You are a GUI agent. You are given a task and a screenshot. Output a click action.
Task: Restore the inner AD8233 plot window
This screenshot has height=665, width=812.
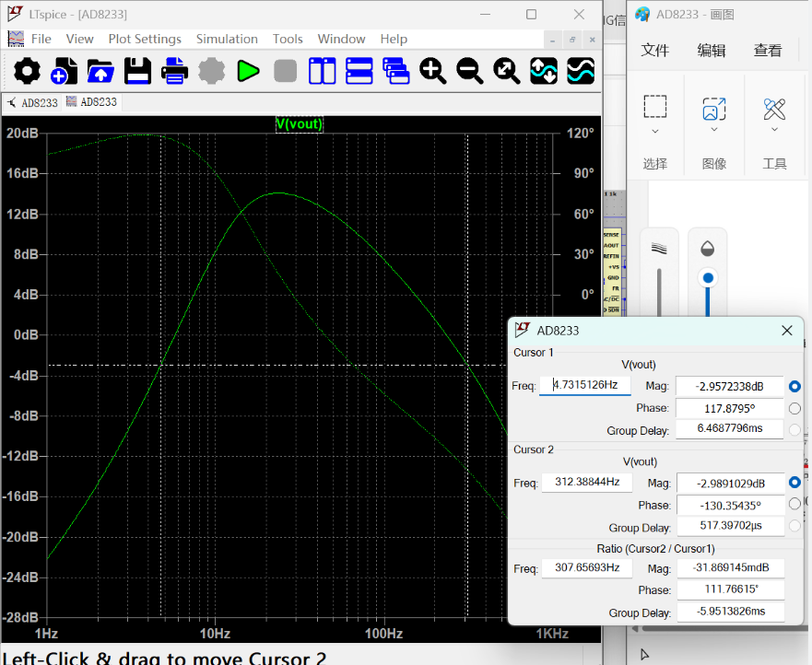point(572,40)
